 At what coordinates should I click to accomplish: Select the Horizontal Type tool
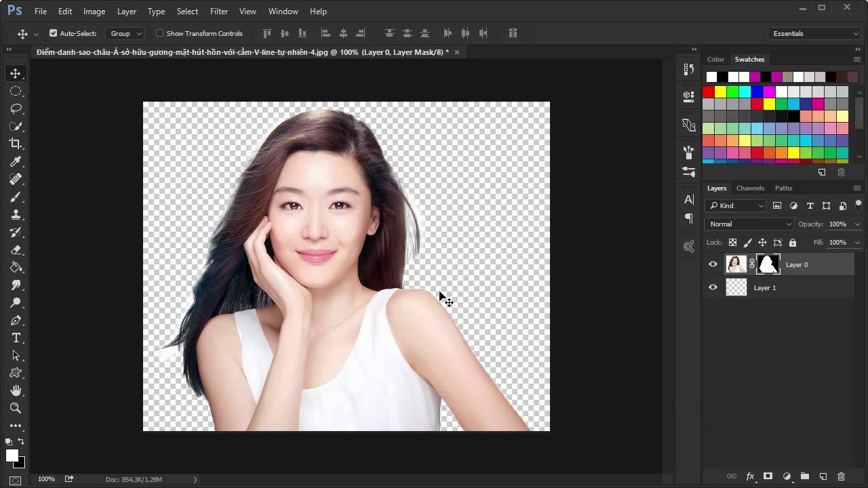pyautogui.click(x=16, y=338)
